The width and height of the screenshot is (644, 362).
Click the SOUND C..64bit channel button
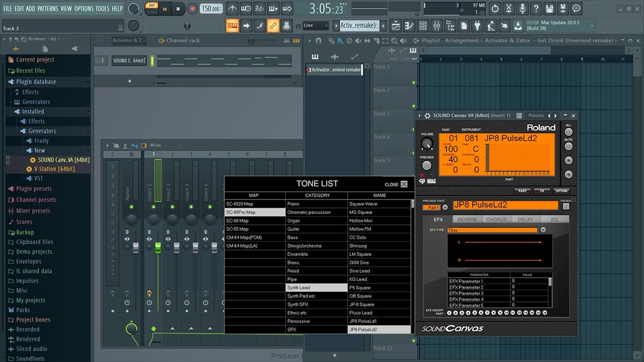click(x=129, y=61)
